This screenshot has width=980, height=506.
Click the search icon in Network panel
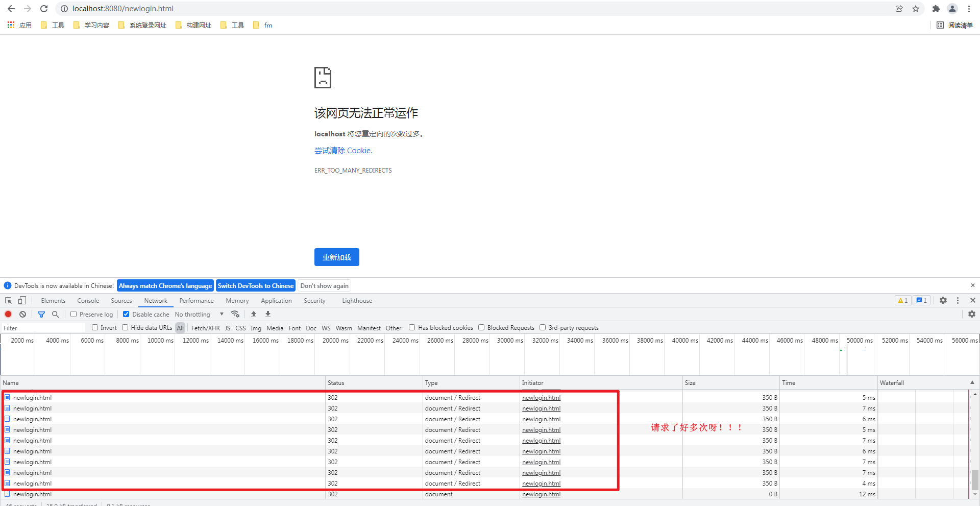click(x=55, y=314)
